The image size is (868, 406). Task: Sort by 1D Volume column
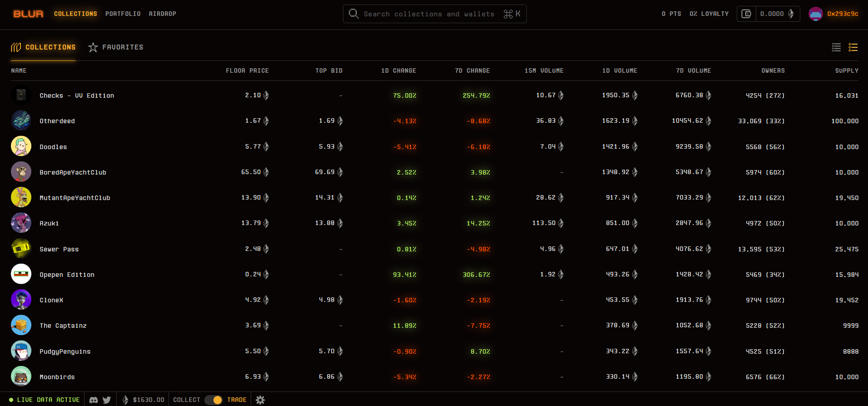tap(620, 71)
